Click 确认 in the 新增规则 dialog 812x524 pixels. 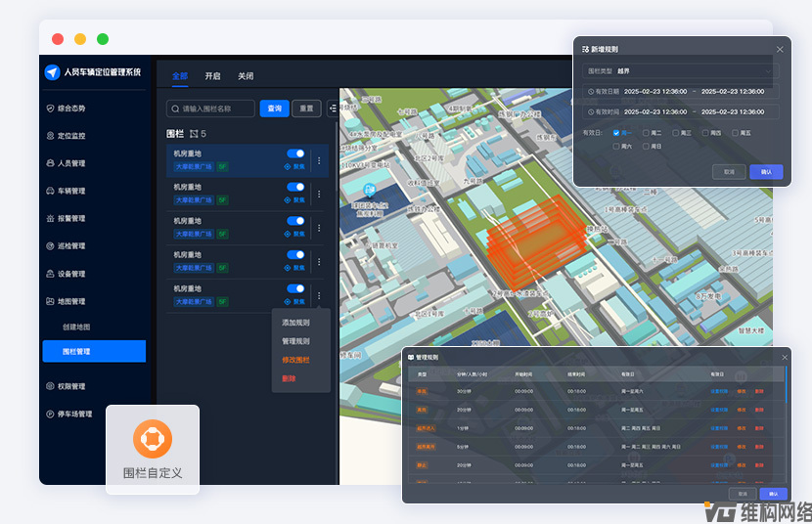tap(765, 171)
